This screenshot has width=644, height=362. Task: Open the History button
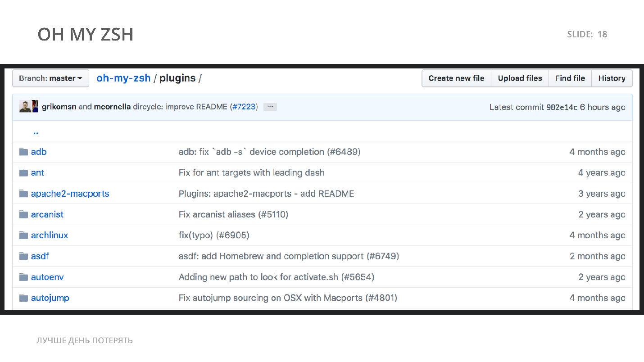(612, 78)
